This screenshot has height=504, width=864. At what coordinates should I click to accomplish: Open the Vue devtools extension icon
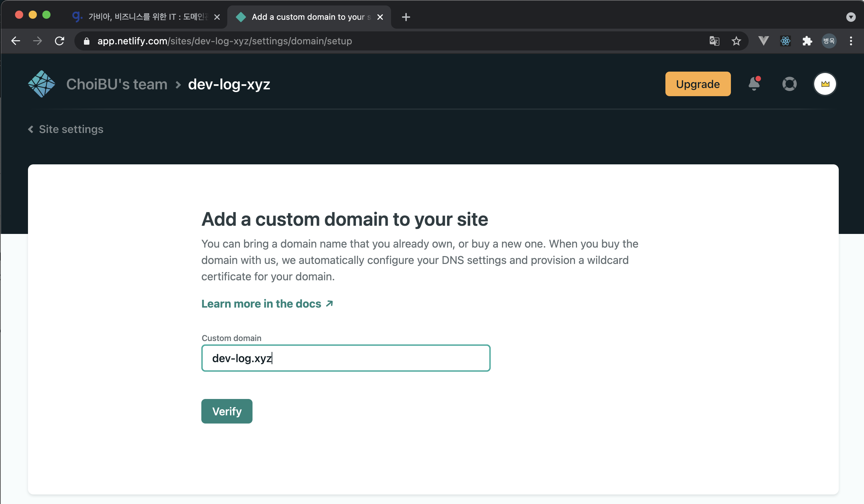coord(763,41)
